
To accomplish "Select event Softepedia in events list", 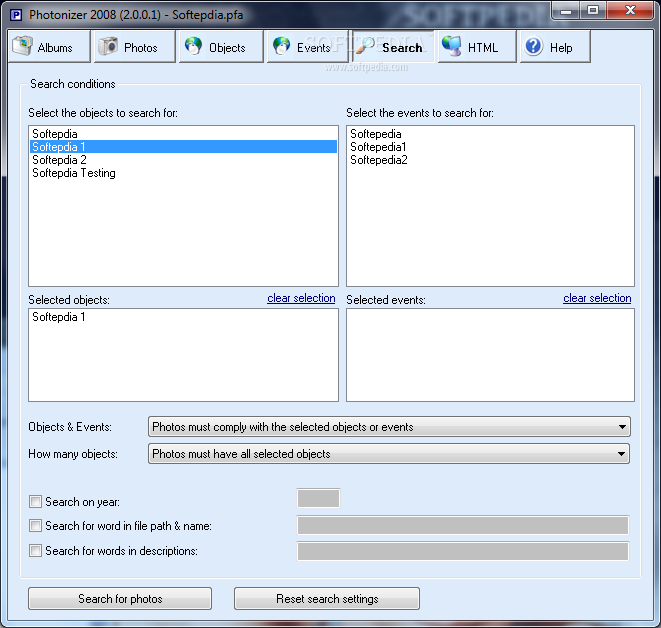I will click(490, 134).
